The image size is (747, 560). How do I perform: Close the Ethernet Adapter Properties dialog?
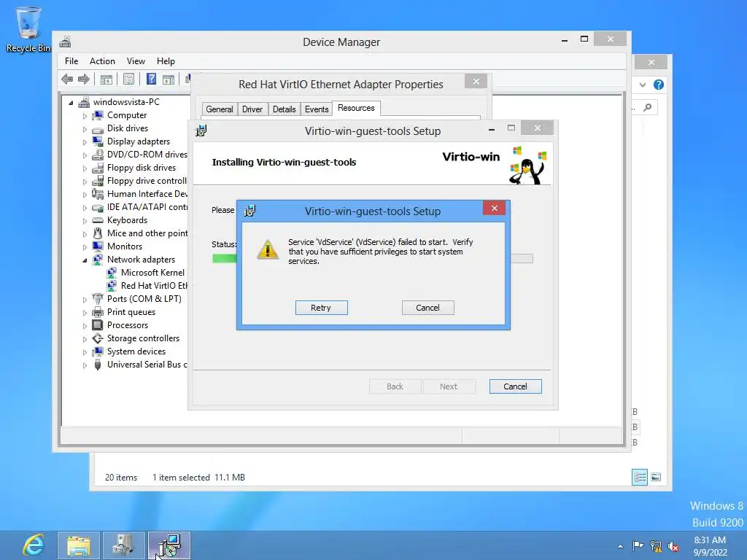pyautogui.click(x=476, y=81)
